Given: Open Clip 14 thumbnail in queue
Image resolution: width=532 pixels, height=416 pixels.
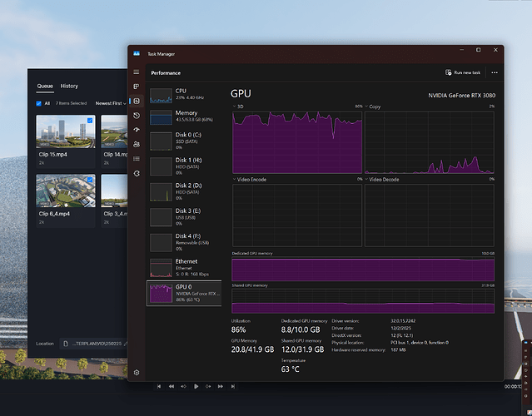Looking at the screenshot, I should click(114, 131).
